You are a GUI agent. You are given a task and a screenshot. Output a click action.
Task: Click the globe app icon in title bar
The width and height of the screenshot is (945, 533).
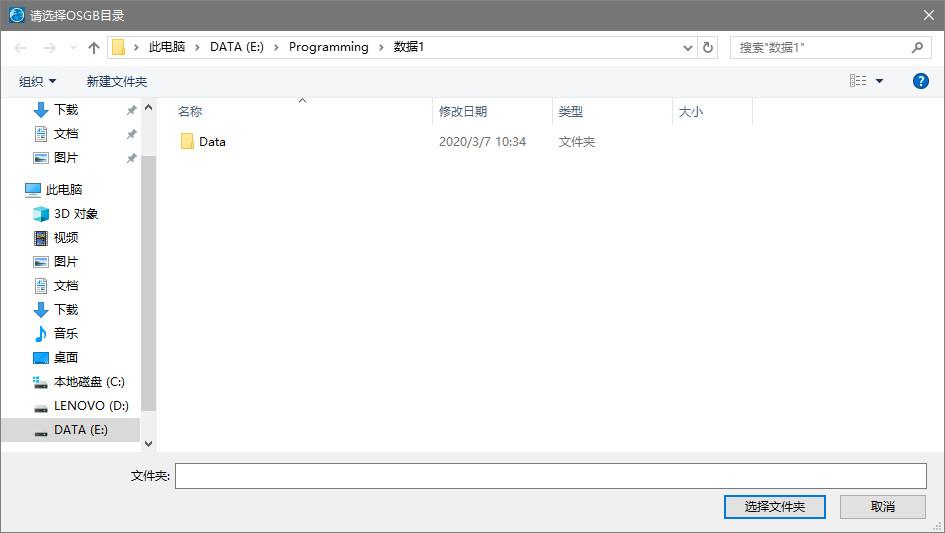point(17,15)
